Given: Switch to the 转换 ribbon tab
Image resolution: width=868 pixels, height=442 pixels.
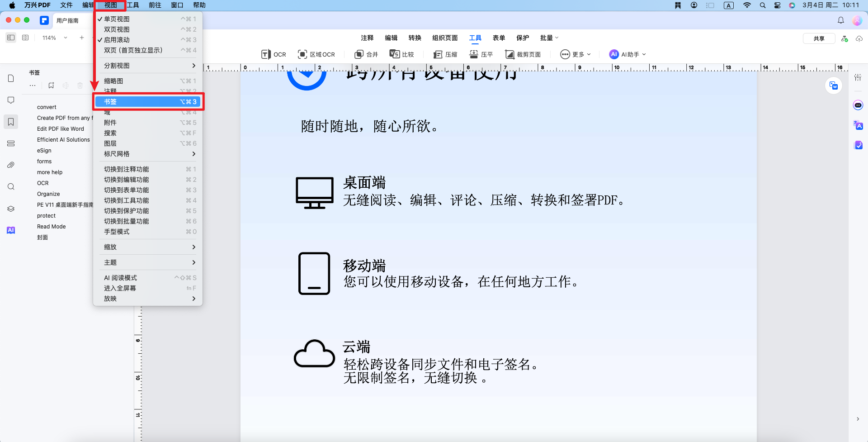Looking at the screenshot, I should (415, 38).
